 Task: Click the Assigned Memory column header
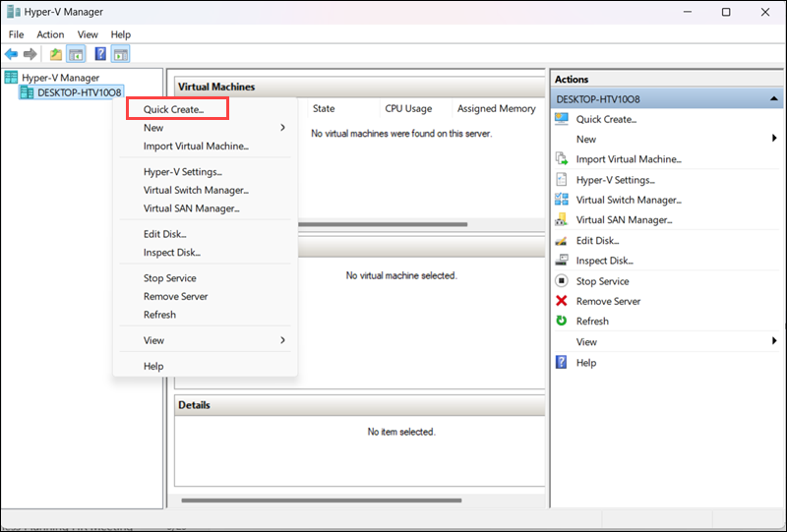tap(499, 108)
